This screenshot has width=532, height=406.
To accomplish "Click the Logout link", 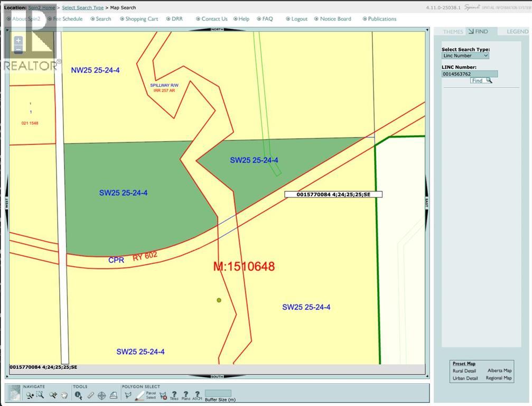I will coord(299,19).
